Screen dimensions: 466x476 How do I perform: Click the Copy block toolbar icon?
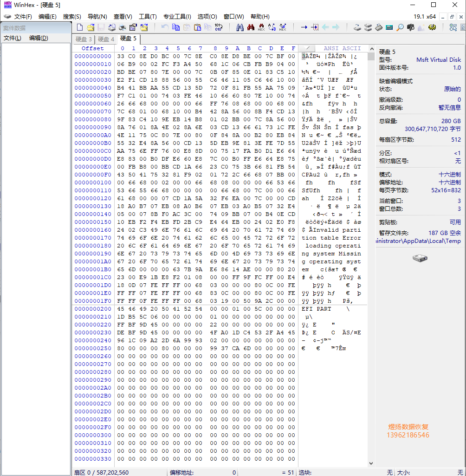tap(176, 27)
